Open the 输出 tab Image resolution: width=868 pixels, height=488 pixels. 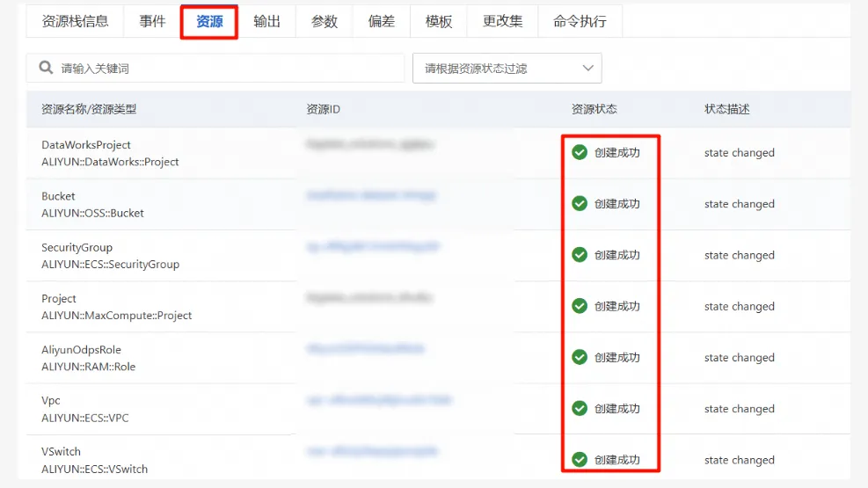pyautogui.click(x=266, y=22)
